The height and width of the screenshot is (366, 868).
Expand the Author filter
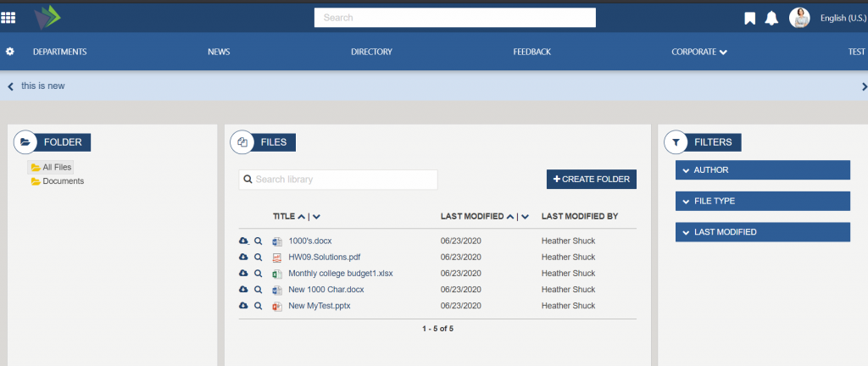click(x=762, y=170)
